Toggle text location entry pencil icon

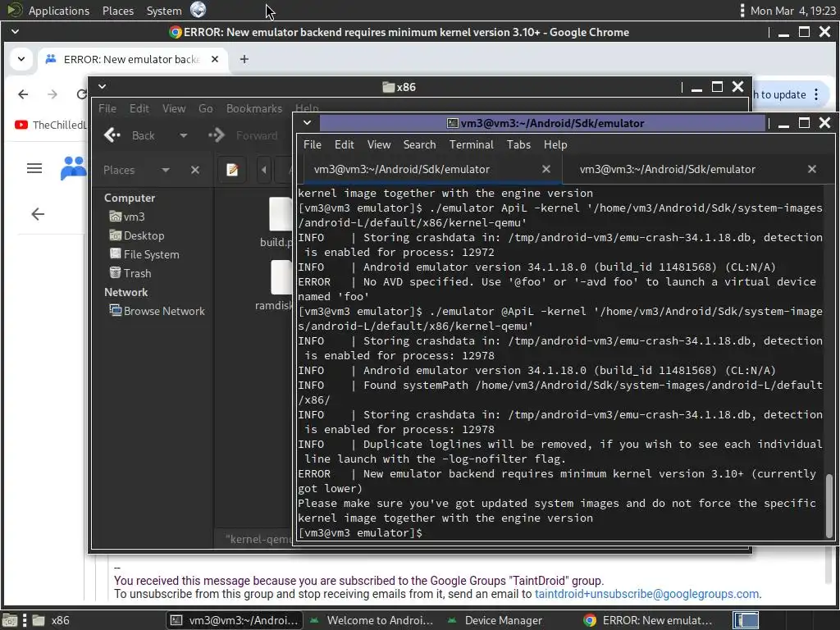coord(232,170)
